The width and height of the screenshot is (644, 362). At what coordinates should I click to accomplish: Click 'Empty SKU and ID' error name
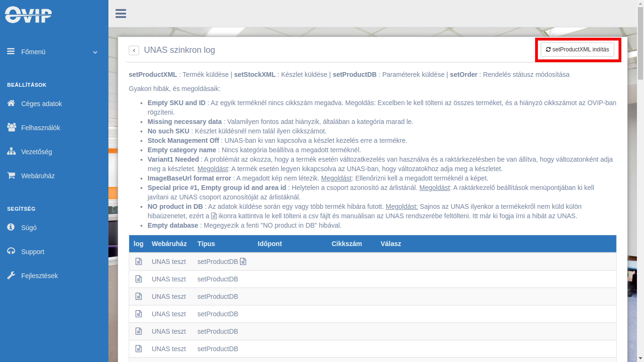click(x=176, y=103)
